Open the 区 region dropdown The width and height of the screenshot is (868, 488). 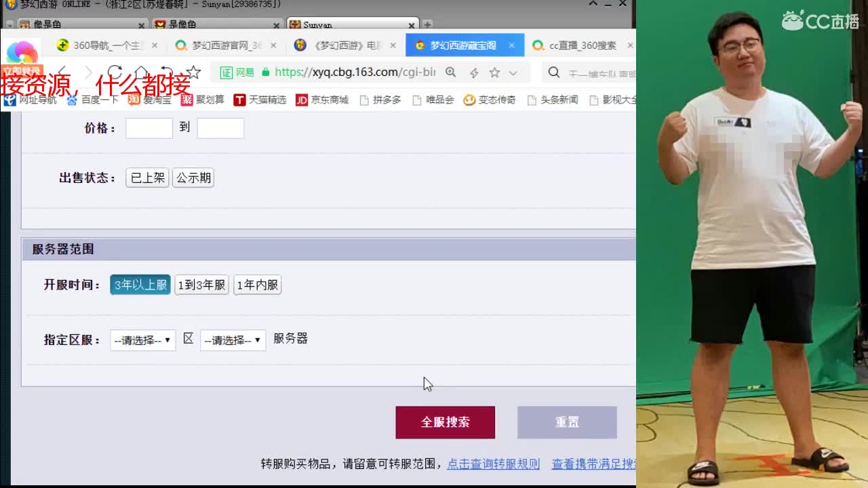[143, 340]
